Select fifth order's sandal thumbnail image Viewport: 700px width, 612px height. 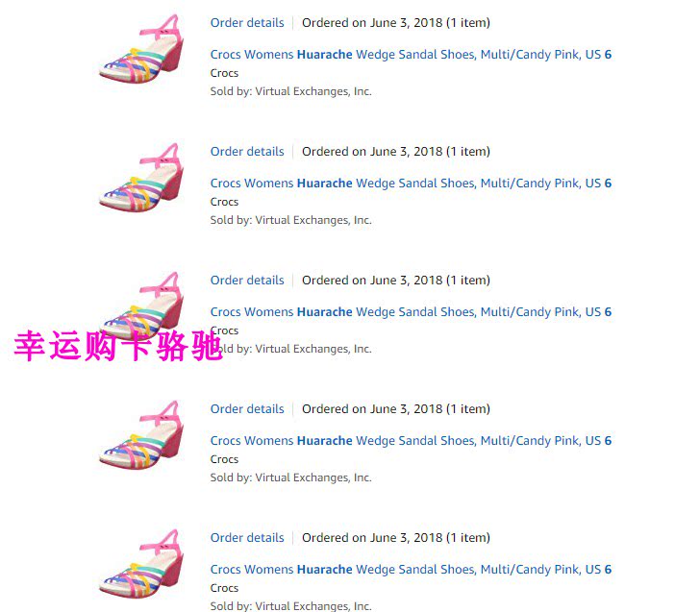141,564
